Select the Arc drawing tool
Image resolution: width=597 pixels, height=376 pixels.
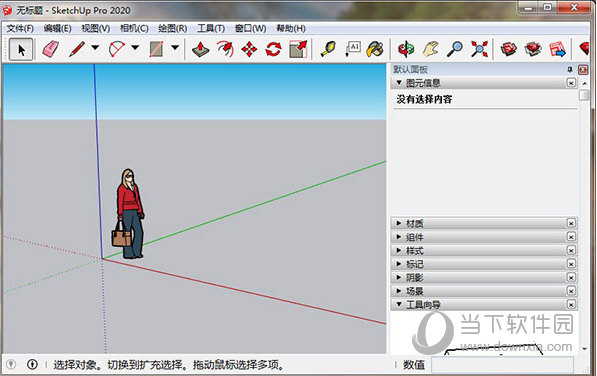point(117,49)
